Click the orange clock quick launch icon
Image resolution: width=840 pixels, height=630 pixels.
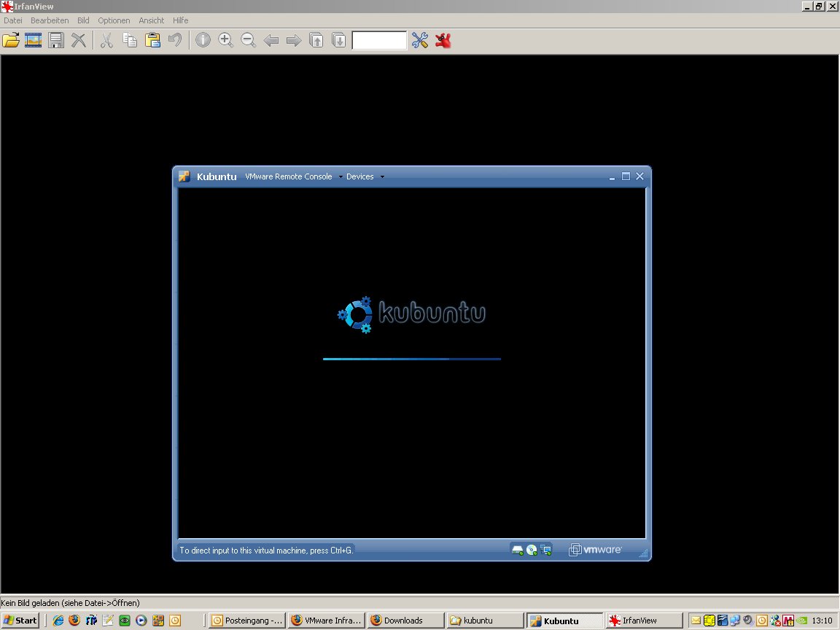(175, 621)
